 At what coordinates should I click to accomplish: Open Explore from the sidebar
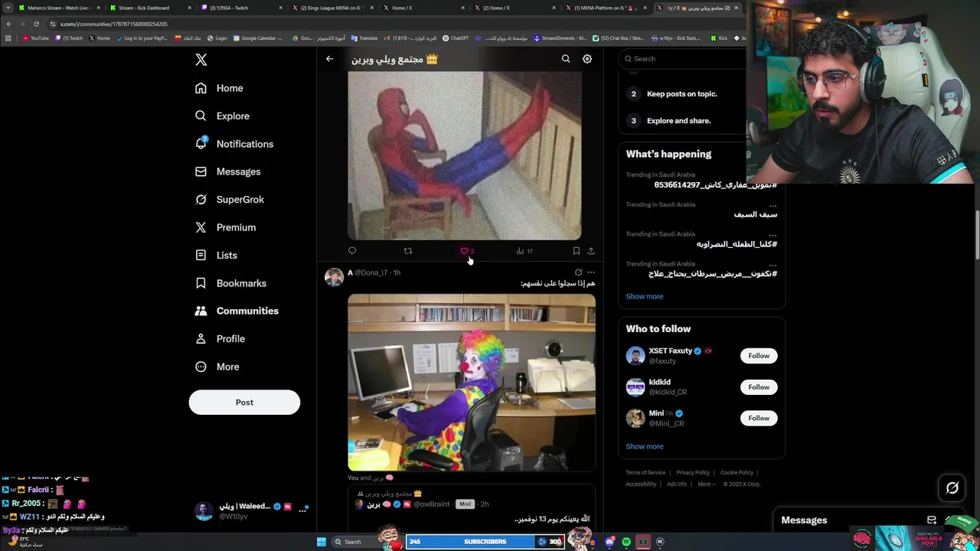(222, 116)
